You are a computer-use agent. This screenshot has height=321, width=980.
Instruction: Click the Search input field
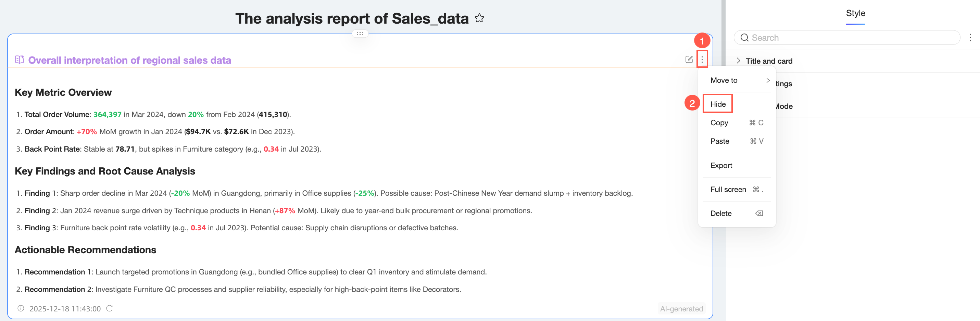point(852,38)
